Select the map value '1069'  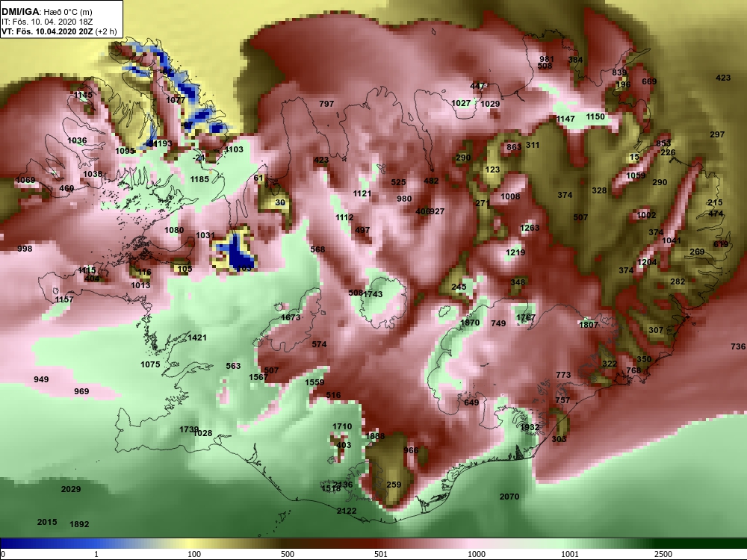coord(25,180)
